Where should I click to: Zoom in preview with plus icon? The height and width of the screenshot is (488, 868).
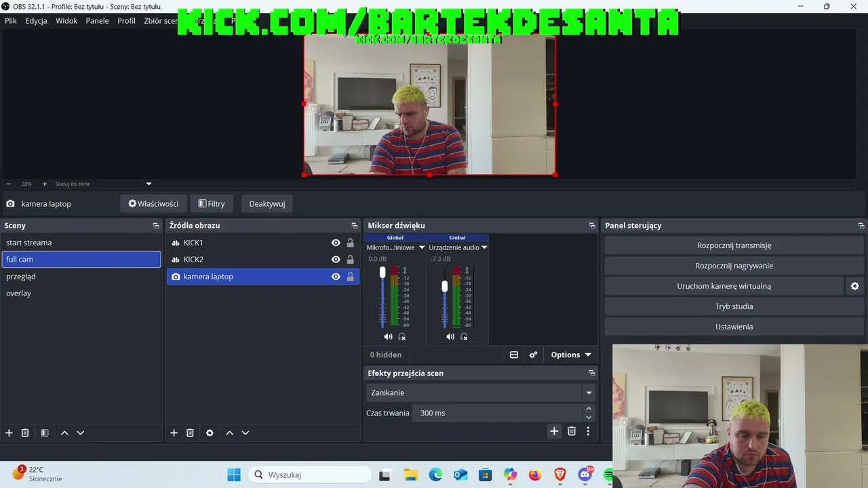click(45, 184)
